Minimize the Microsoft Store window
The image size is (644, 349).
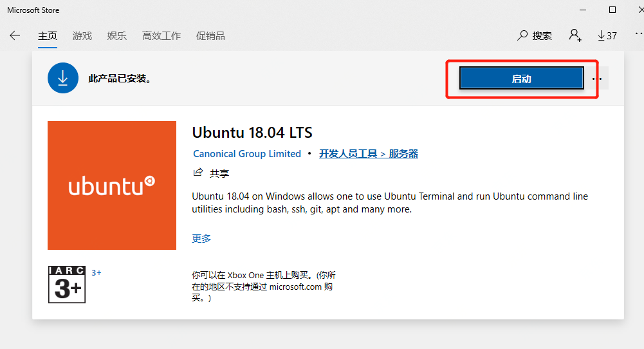point(583,10)
